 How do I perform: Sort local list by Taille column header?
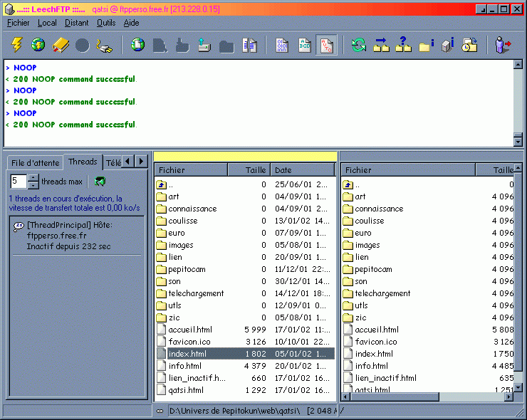point(249,170)
